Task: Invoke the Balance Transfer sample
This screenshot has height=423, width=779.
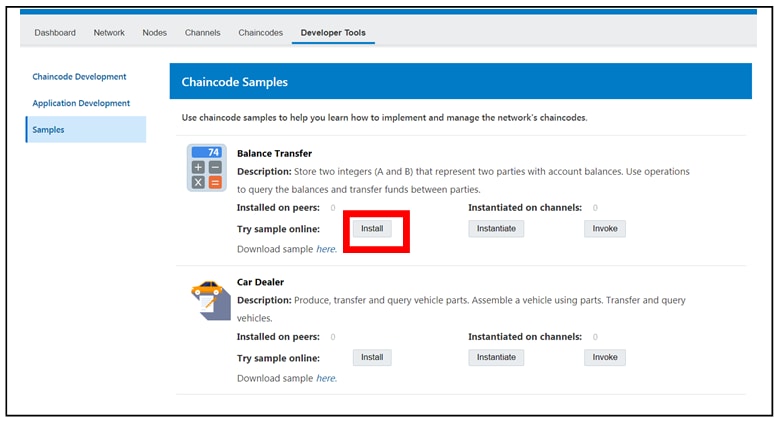Action: (x=605, y=229)
